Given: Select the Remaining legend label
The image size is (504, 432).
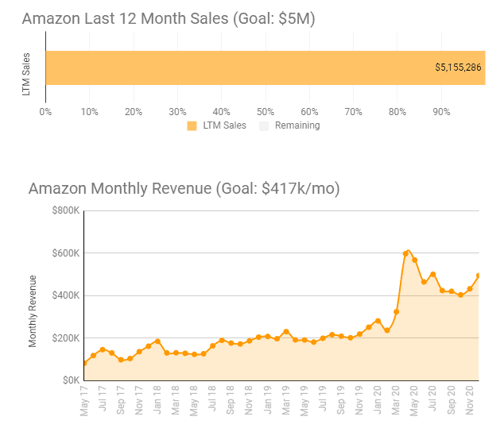Looking at the screenshot, I should pos(297,125).
